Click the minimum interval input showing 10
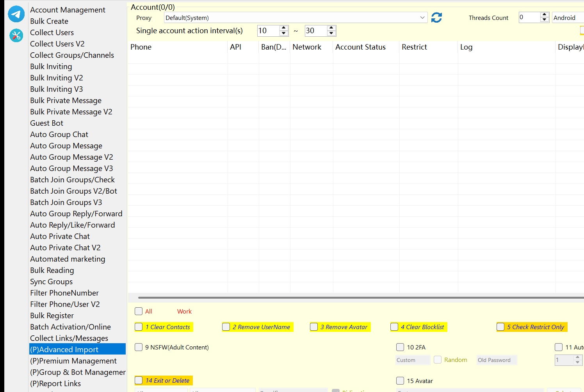Image resolution: width=584 pixels, height=392 pixels. click(x=269, y=31)
